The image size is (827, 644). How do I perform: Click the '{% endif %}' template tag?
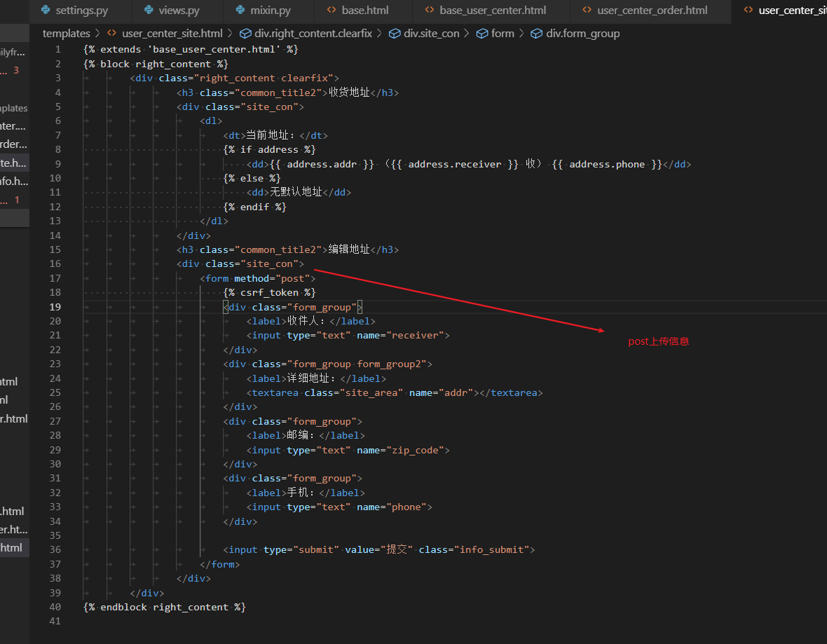coord(254,207)
